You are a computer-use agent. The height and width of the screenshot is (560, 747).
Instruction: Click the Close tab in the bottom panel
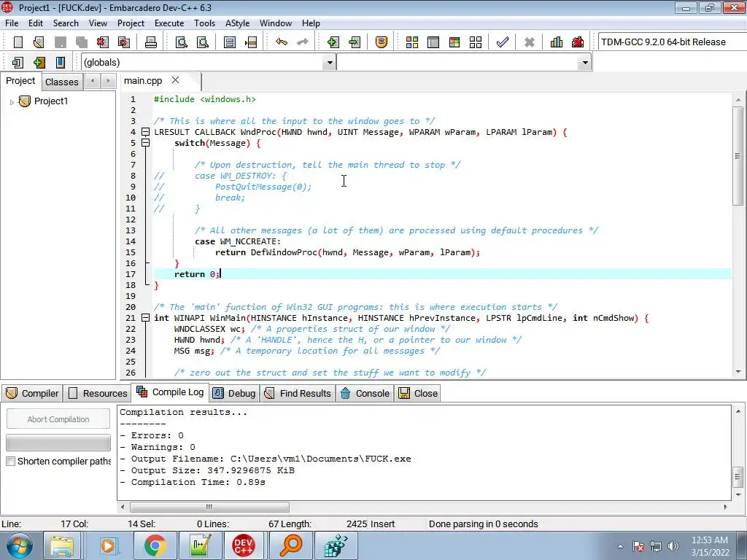point(418,393)
